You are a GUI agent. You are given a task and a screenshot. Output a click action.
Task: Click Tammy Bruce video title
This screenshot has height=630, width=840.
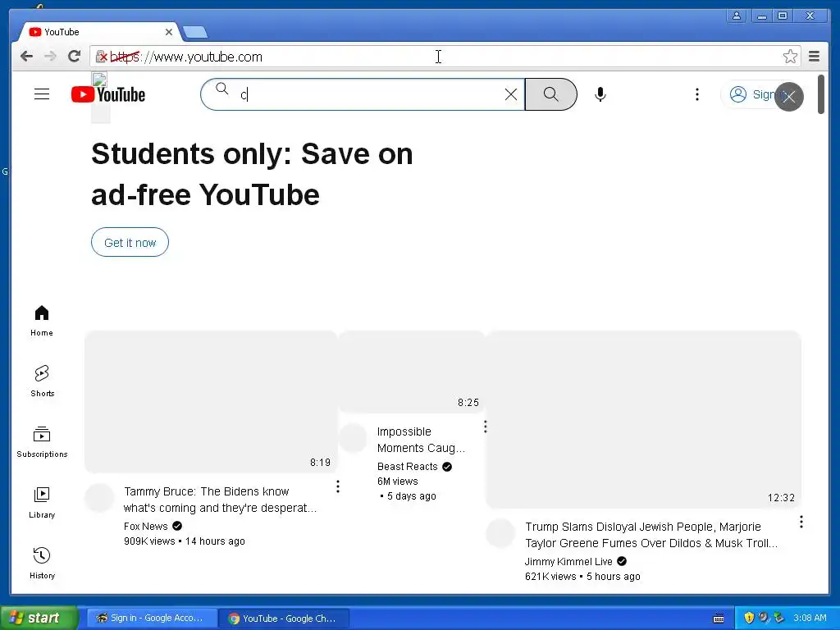point(220,500)
